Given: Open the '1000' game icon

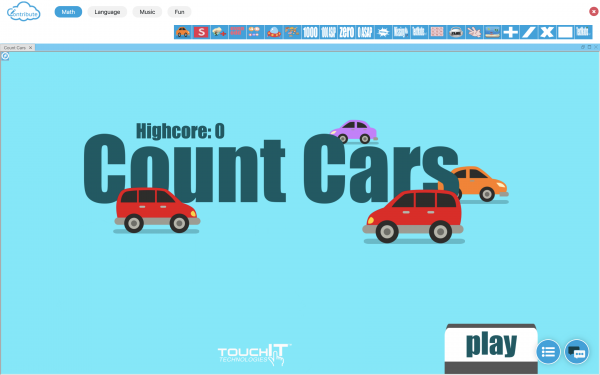Looking at the screenshot, I should [x=310, y=32].
